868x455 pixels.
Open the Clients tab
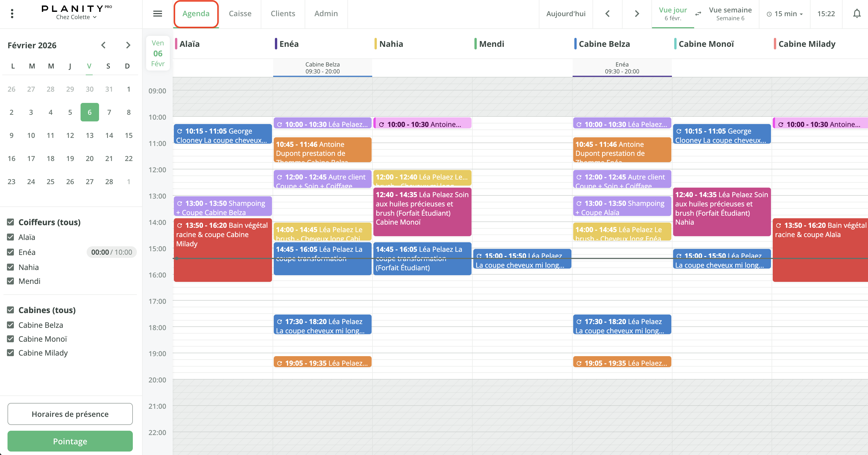pos(283,14)
